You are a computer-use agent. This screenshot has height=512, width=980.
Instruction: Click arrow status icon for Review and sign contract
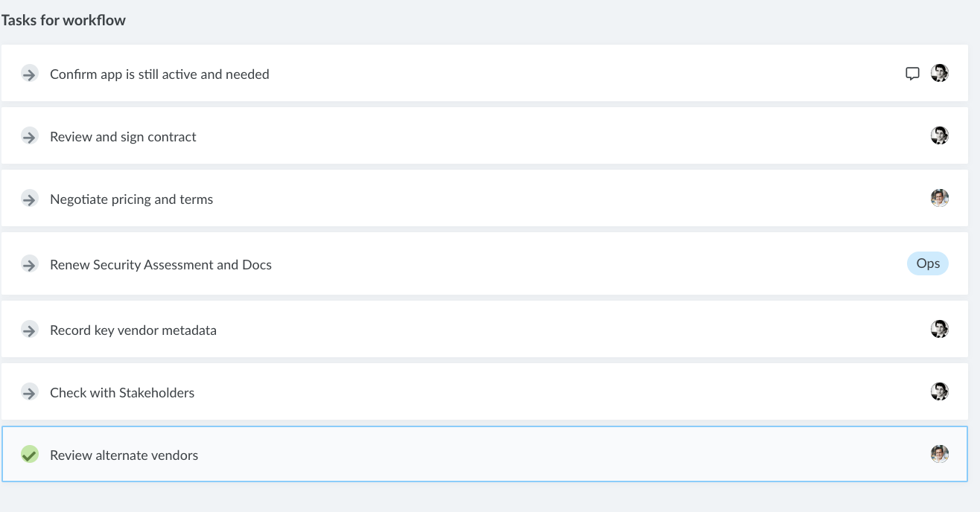[29, 136]
